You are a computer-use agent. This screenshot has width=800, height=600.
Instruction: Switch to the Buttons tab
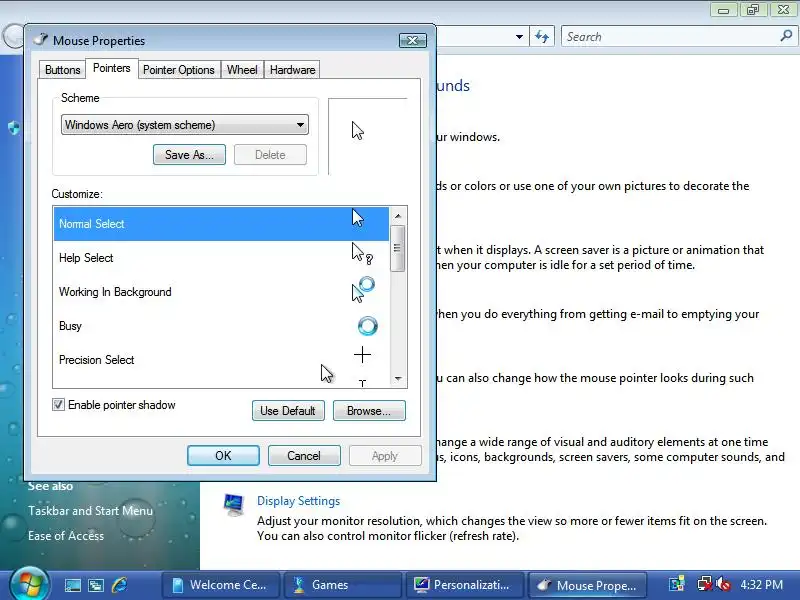tap(62, 70)
